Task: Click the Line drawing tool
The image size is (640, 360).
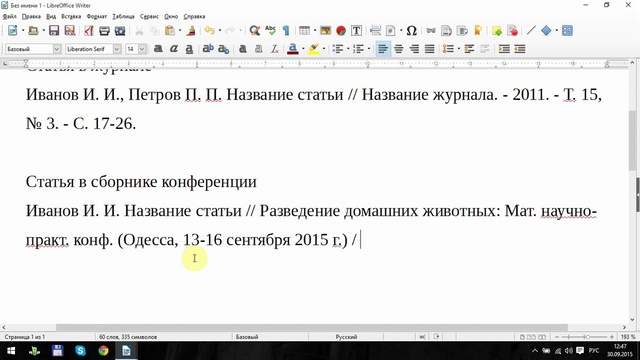Action: tap(531, 31)
